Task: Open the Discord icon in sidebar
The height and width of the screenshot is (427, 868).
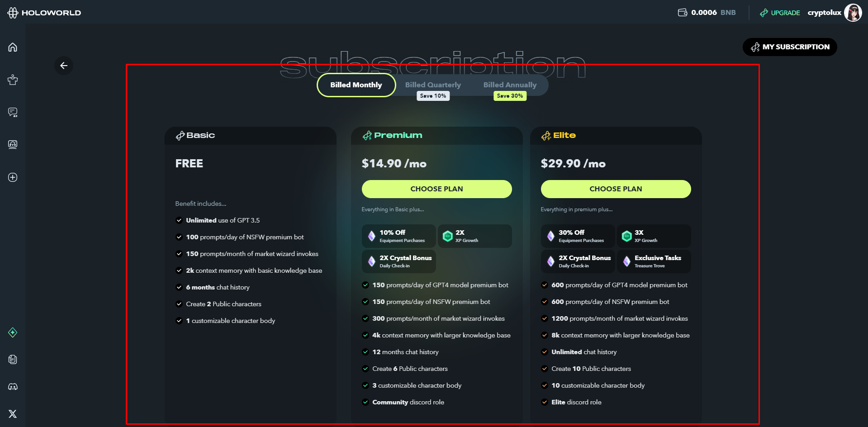Action: pos(13,387)
